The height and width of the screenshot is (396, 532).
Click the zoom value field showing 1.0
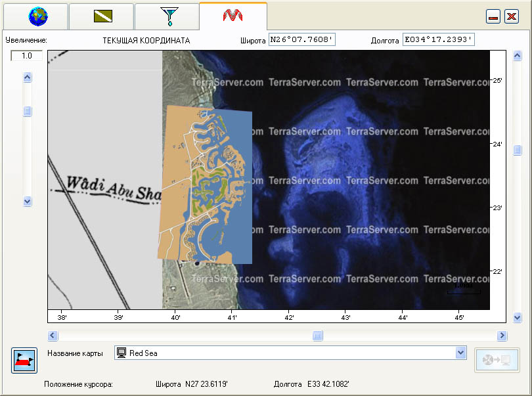(x=26, y=56)
